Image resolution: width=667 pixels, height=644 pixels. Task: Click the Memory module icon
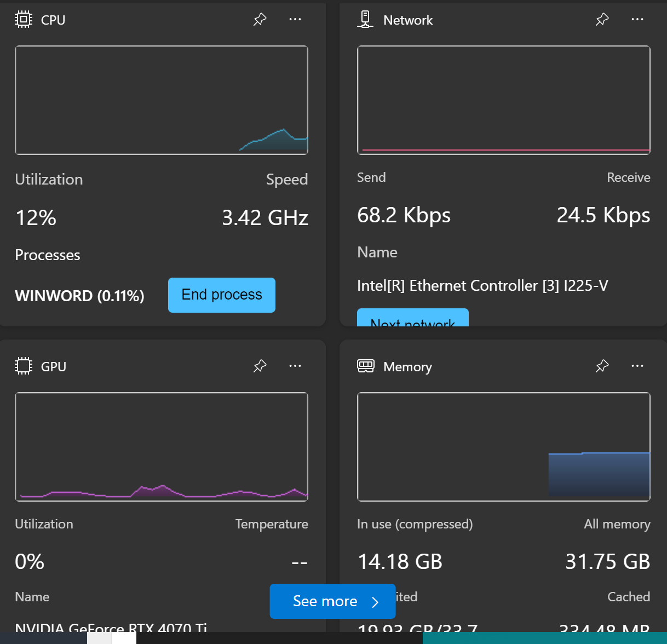pyautogui.click(x=365, y=366)
